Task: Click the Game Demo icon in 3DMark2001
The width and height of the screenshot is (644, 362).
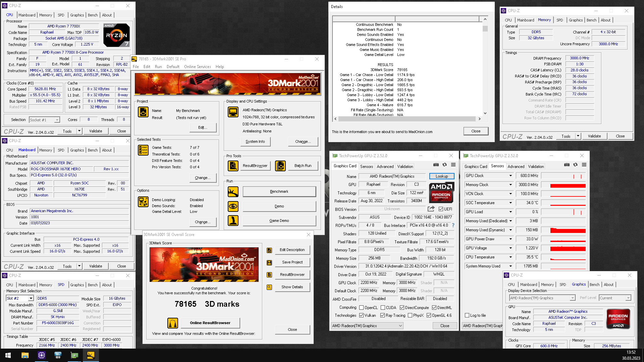Action: pos(233,221)
